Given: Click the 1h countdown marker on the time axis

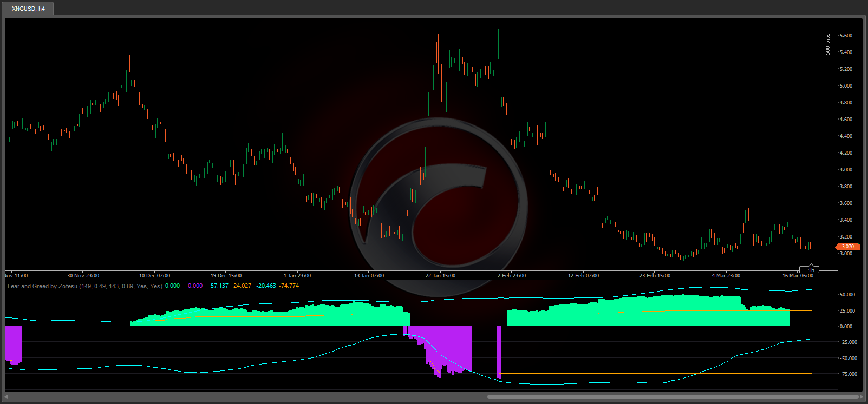Looking at the screenshot, I should pyautogui.click(x=811, y=270).
